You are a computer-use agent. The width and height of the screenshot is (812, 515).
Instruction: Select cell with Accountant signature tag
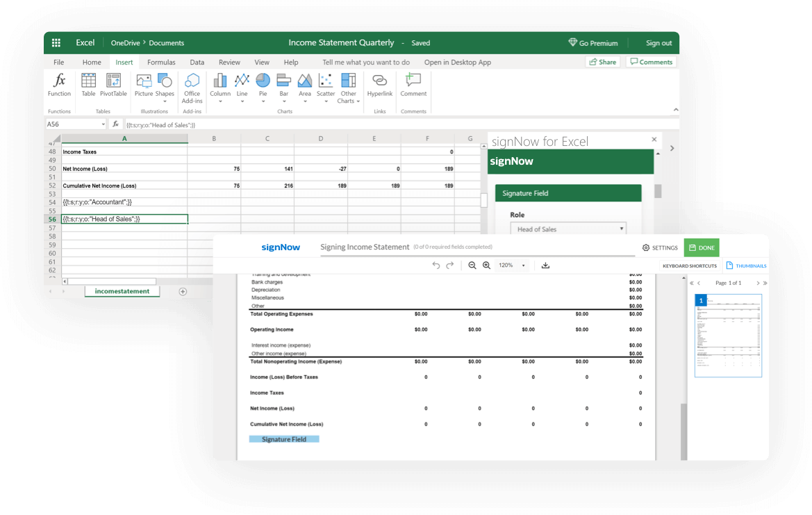(x=124, y=202)
